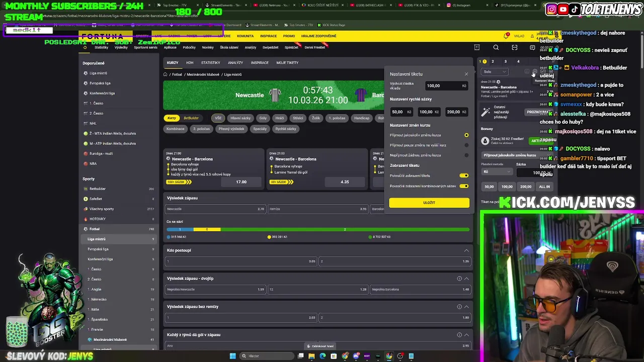
Task: Open the Solo ticket type dropdown
Action: click(495, 72)
